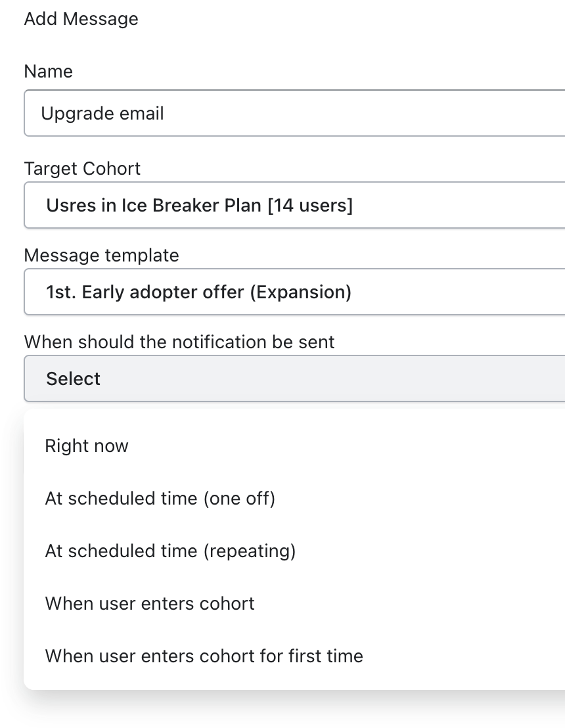
Task: Click the Name field label
Action: coord(48,71)
